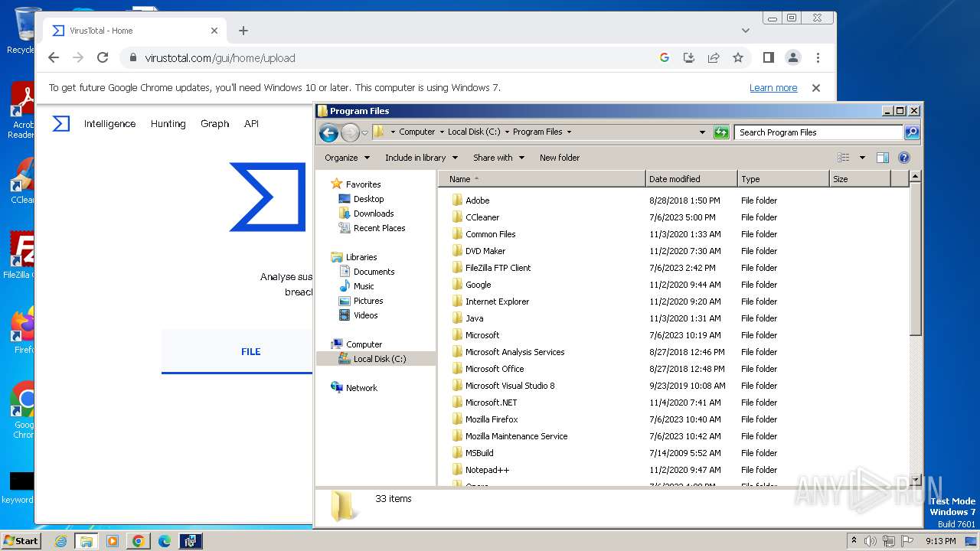Select the FILE tab on VirusTotal
The width and height of the screenshot is (980, 551).
250,352
